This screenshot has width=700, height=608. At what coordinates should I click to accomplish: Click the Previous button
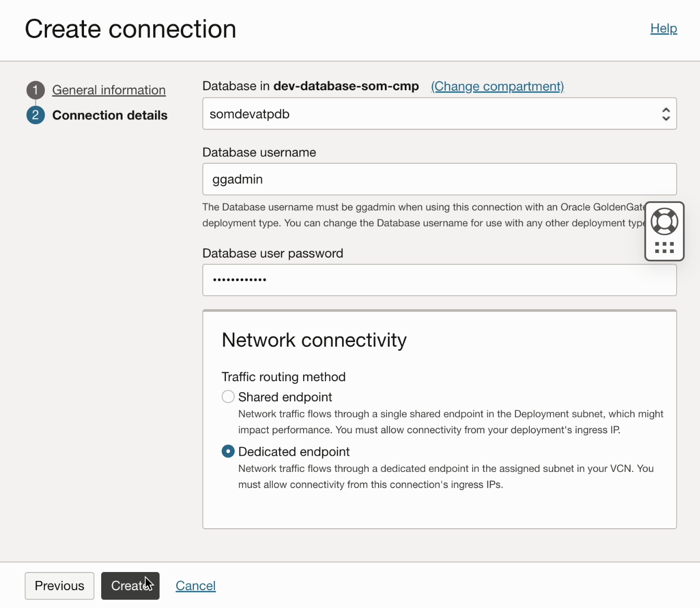(59, 586)
